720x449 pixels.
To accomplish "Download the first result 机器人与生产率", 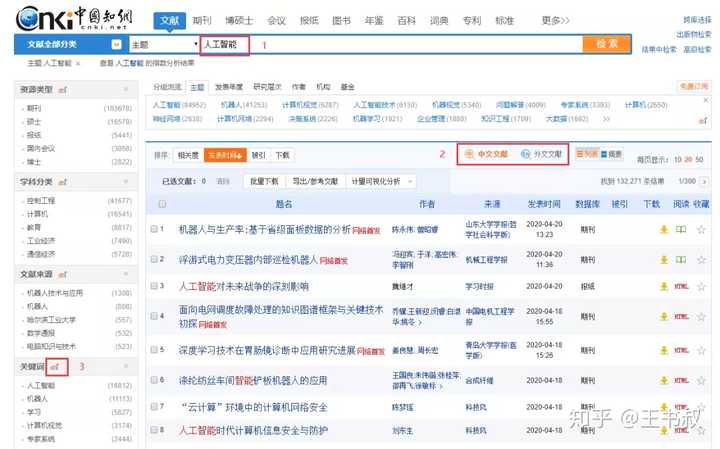I will click(663, 229).
